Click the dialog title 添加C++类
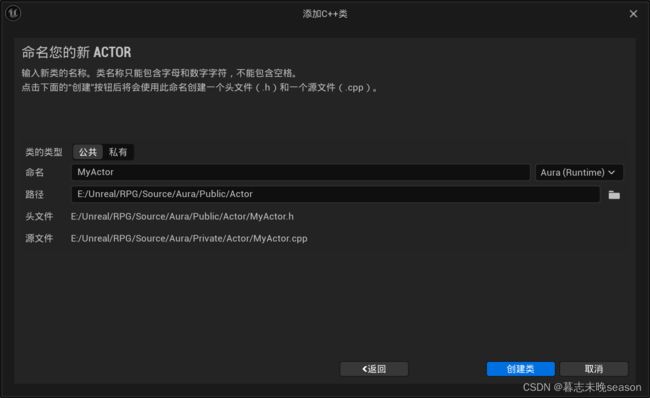 point(325,14)
